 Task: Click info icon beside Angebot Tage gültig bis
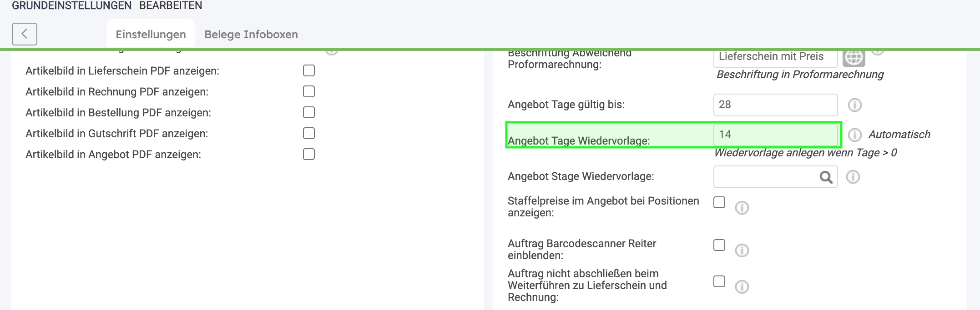tap(854, 105)
